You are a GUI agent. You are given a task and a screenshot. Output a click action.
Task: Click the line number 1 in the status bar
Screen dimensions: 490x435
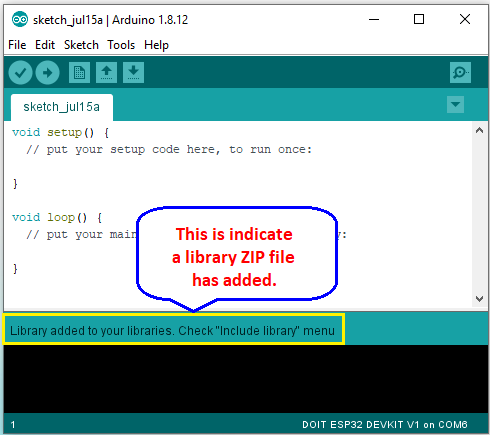(x=13, y=425)
